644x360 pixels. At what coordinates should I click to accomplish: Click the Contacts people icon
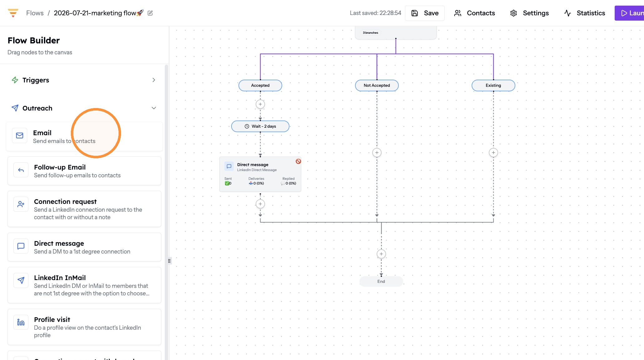(x=458, y=13)
